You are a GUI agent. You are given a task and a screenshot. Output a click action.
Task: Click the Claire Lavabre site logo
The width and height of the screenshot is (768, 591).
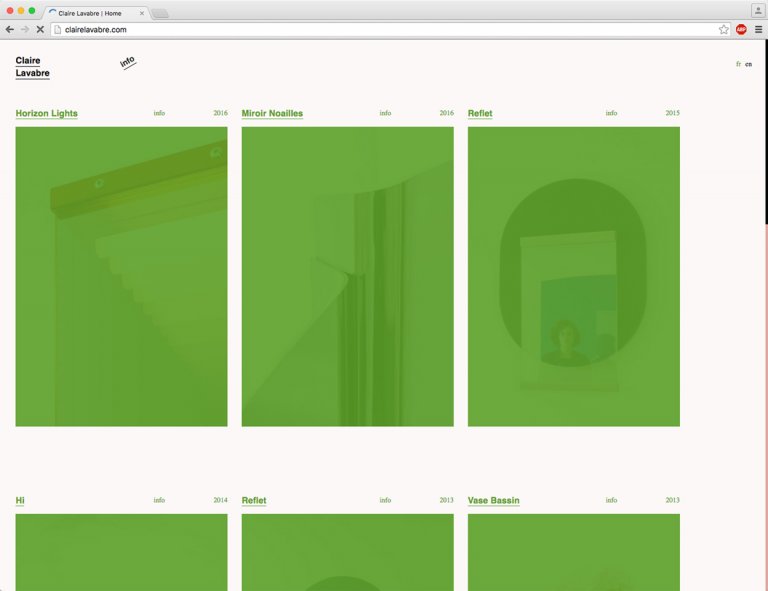coord(32,67)
